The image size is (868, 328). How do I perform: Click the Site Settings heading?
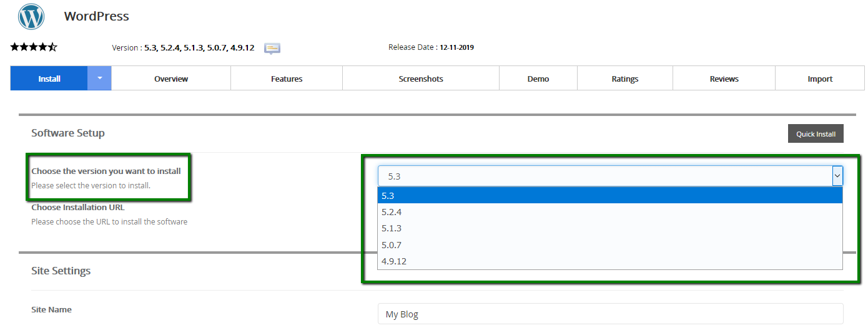(x=61, y=271)
